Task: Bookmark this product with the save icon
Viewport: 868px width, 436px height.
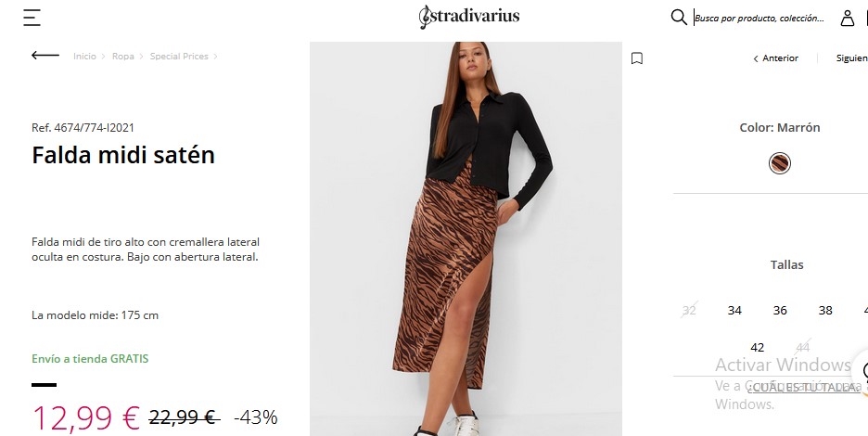Action: coord(637,58)
